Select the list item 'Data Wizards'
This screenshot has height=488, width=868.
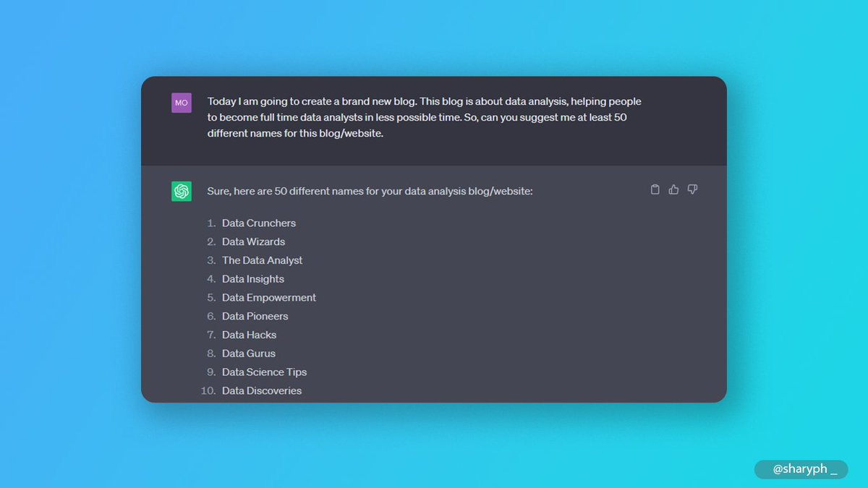253,241
